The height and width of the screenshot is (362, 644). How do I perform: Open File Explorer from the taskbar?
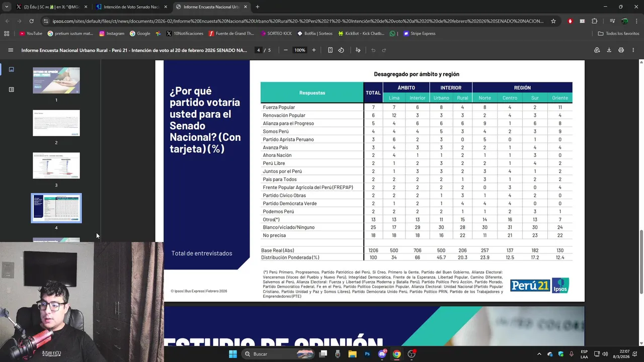(352, 354)
